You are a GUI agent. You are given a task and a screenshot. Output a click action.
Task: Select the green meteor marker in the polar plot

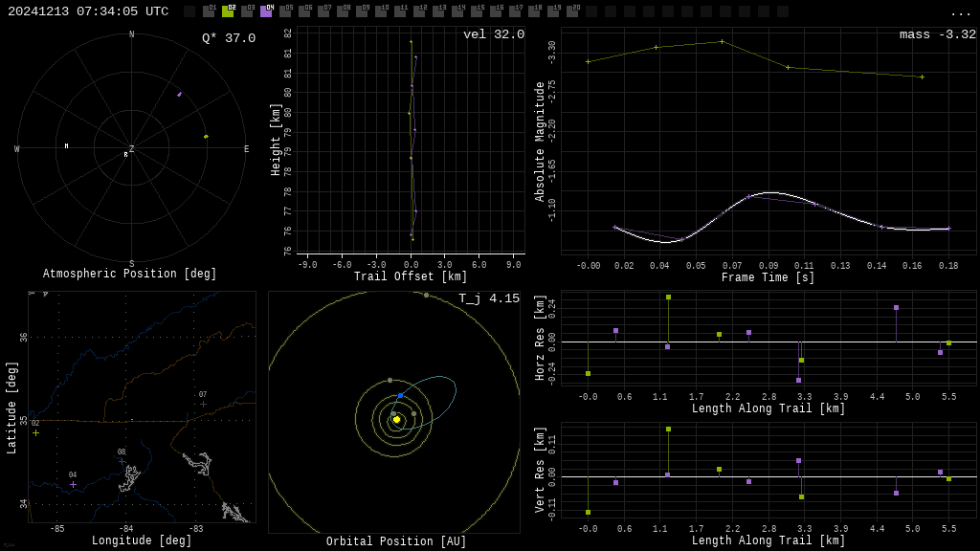206,136
